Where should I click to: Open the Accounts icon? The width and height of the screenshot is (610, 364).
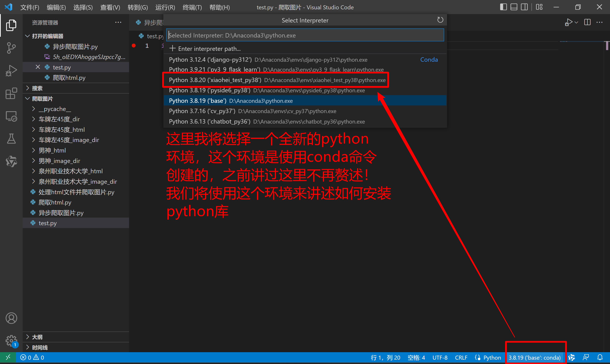pos(11,318)
